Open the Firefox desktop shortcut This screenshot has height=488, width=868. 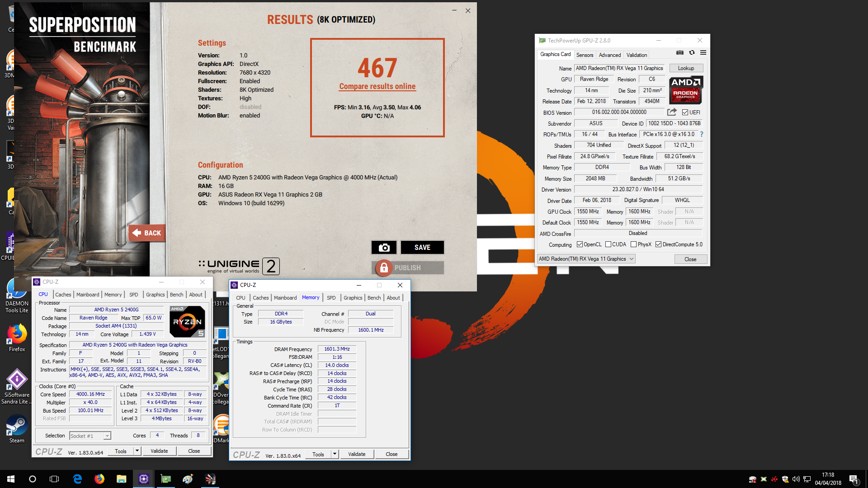[17, 338]
